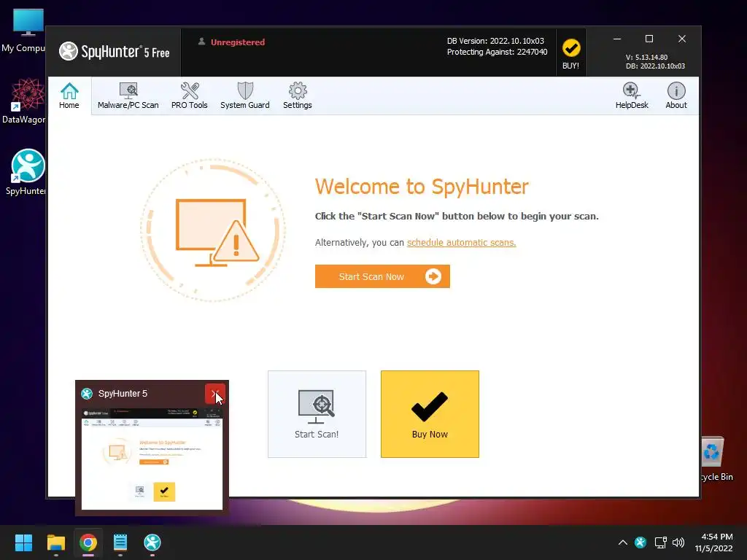The width and height of the screenshot is (747, 560).
Task: Click the DB Version 2022.10.10x03 text
Action: click(x=495, y=41)
